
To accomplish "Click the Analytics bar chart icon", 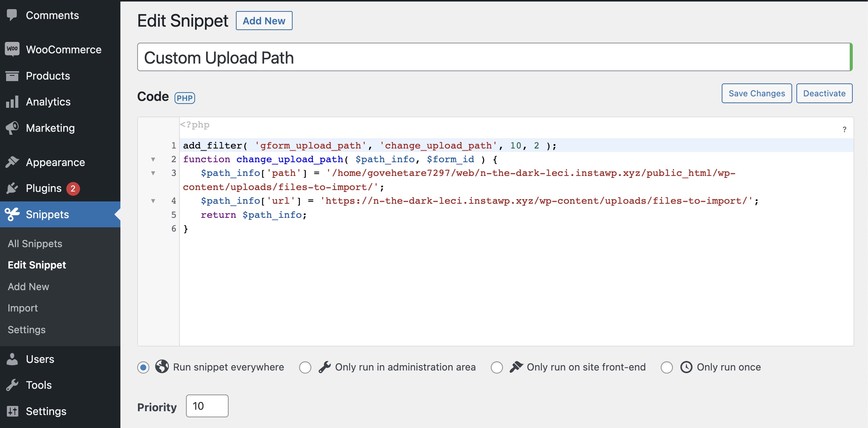I will 12,102.
